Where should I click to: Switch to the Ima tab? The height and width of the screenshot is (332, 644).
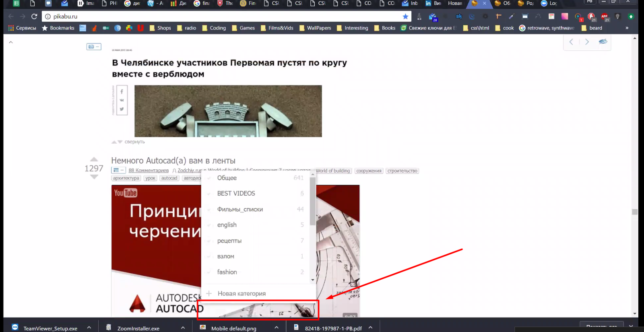pos(85,3)
